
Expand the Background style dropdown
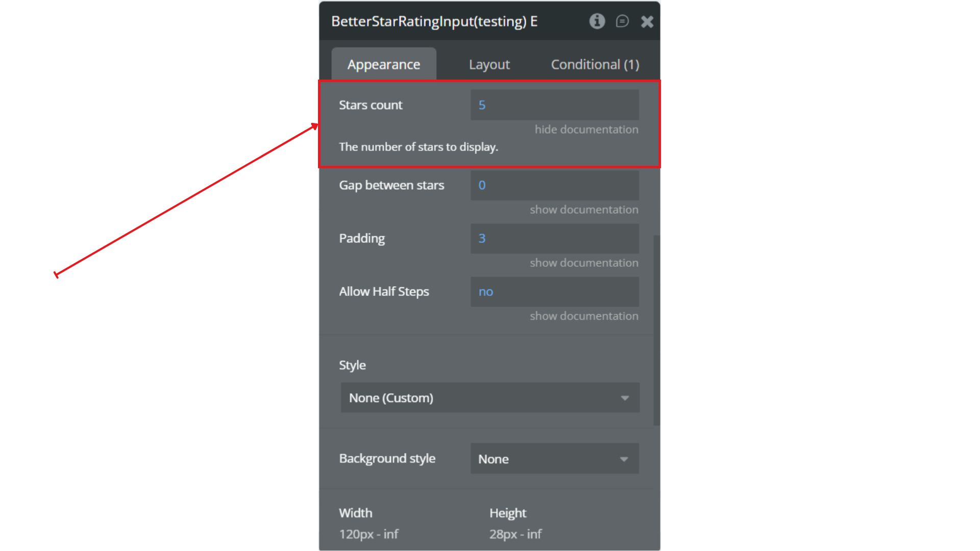point(554,459)
